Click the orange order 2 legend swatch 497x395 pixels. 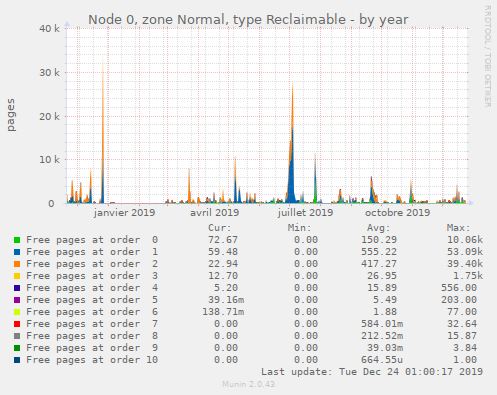[x=17, y=264]
